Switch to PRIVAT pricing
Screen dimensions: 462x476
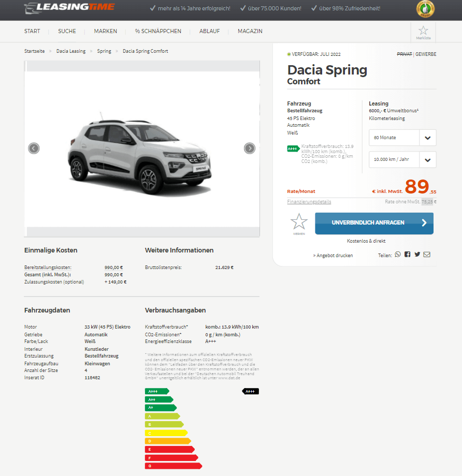(404, 54)
